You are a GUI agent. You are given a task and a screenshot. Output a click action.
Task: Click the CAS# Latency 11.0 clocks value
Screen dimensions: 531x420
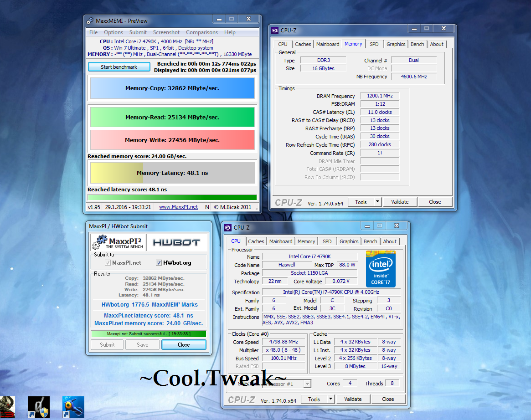coord(380,112)
